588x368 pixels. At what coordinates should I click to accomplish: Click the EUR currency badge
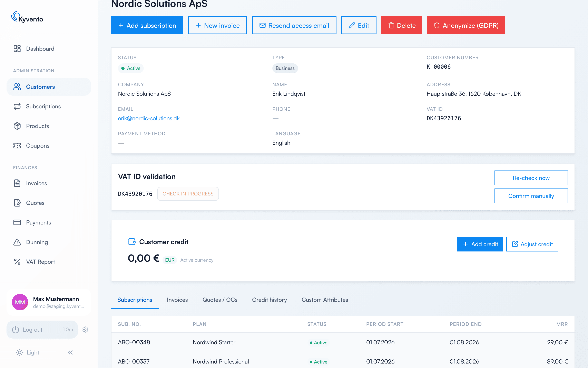tap(170, 260)
